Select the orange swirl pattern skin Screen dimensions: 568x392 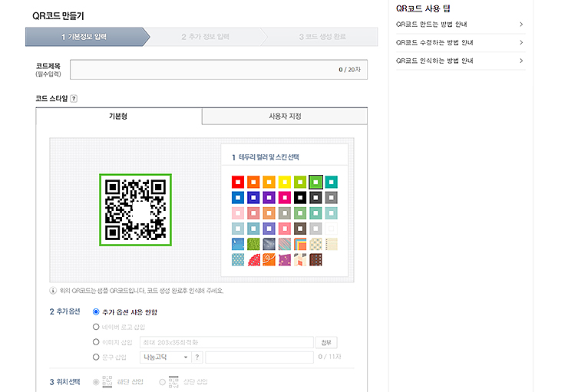269,259
